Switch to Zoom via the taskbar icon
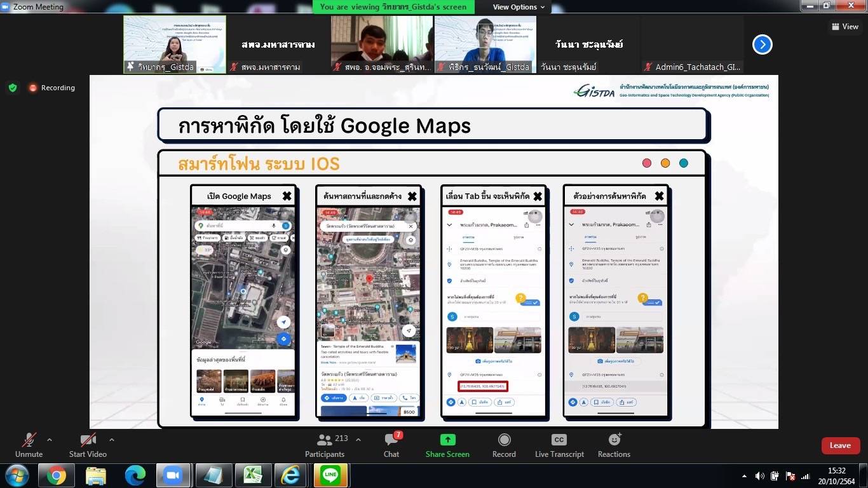The image size is (868, 488). point(173,475)
